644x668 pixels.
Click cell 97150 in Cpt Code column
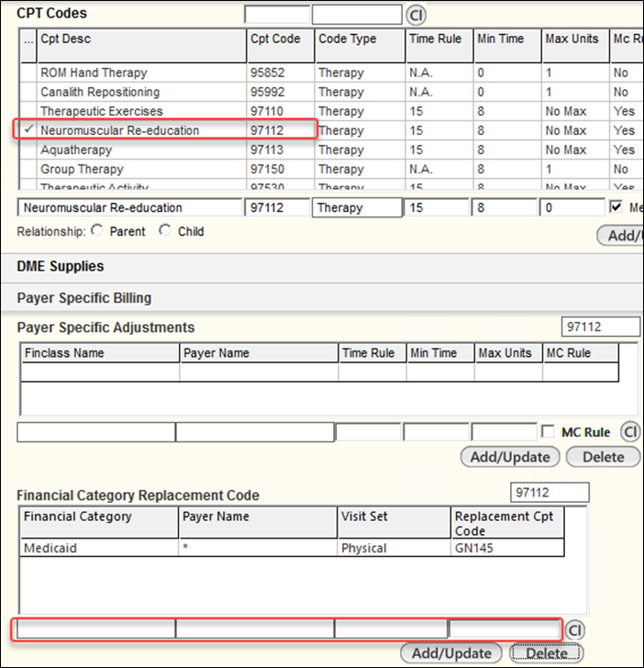[281, 169]
